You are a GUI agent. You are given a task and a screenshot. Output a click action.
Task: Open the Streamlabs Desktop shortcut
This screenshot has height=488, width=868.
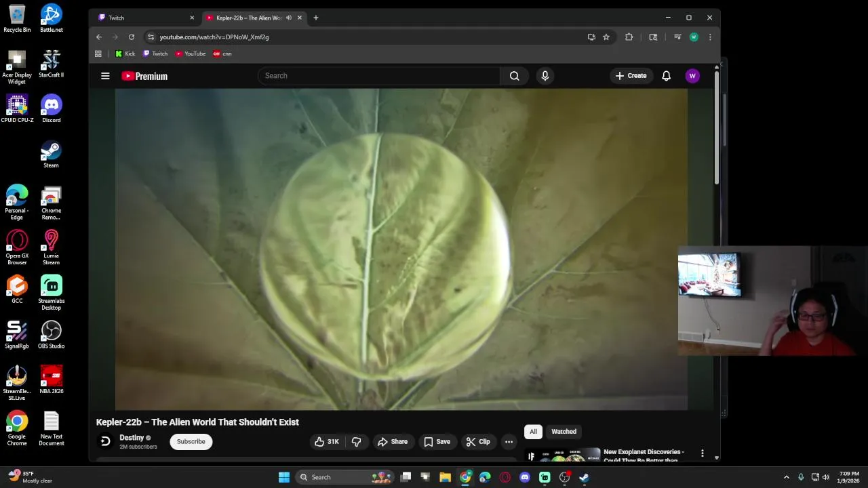51,293
